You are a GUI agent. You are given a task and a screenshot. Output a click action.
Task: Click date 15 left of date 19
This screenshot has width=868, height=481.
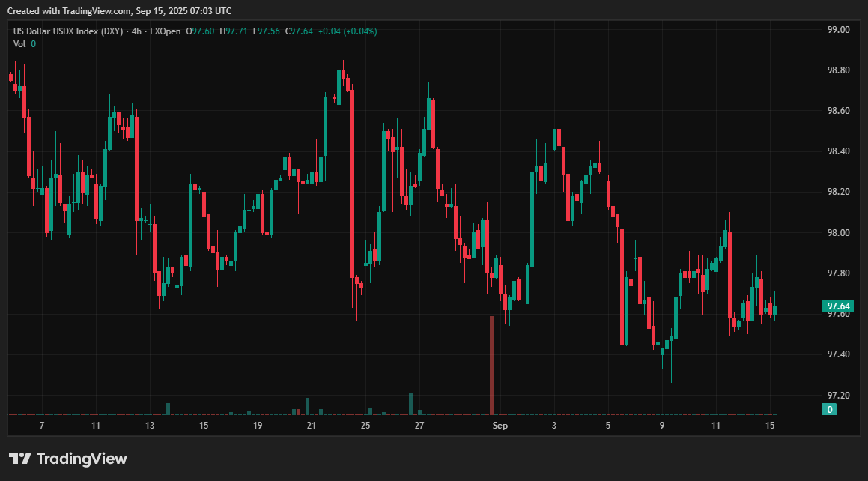(204, 426)
